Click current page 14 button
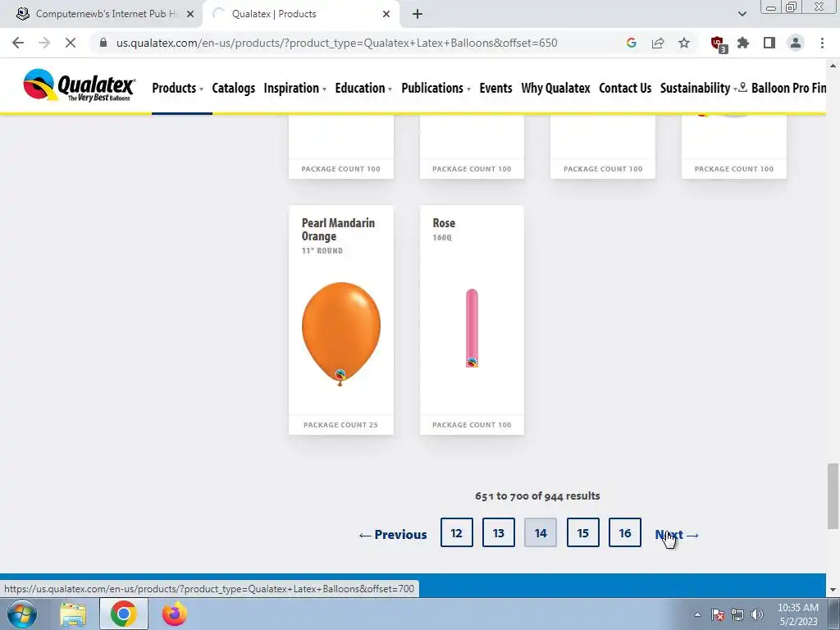 click(541, 532)
